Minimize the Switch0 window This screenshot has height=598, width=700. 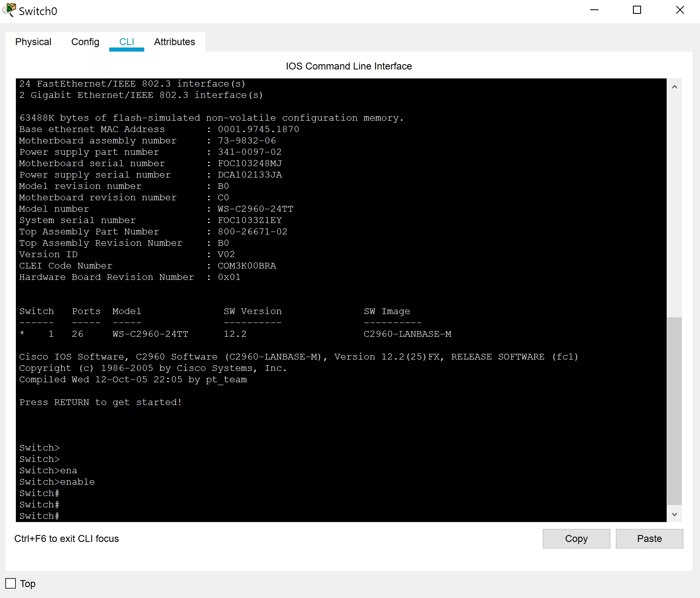coord(594,10)
